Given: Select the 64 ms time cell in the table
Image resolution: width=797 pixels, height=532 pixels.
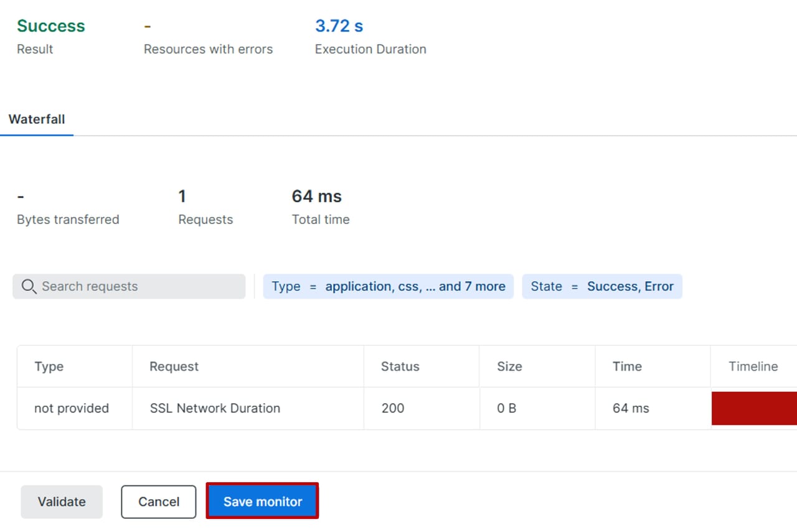Looking at the screenshot, I should pyautogui.click(x=631, y=408).
